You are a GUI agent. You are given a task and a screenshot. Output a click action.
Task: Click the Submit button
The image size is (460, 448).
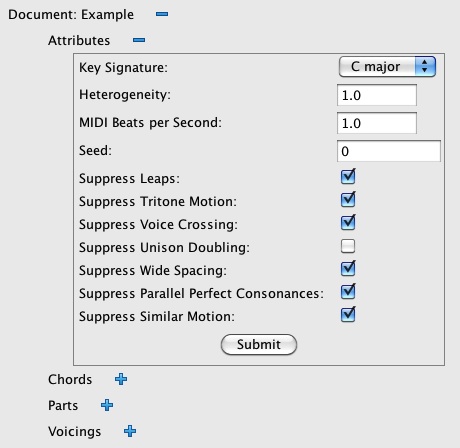pos(259,345)
